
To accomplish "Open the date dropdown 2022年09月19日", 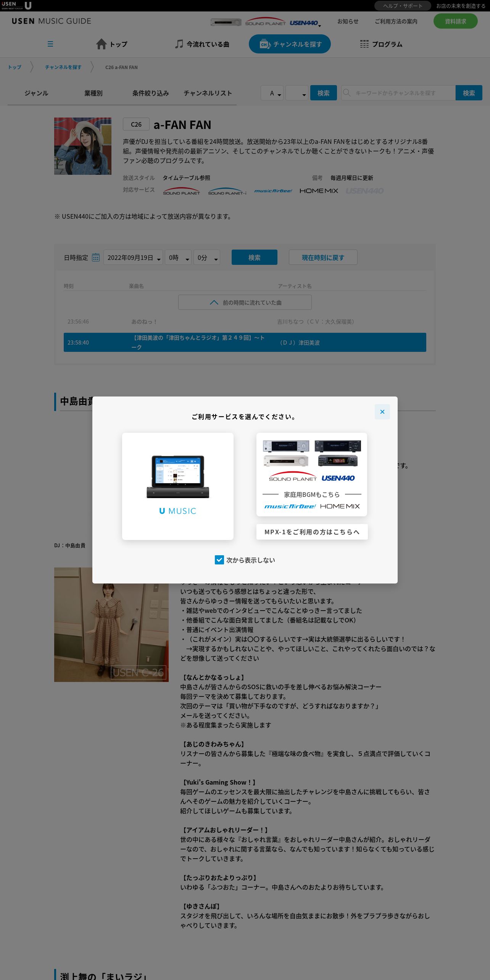I will coord(133,257).
